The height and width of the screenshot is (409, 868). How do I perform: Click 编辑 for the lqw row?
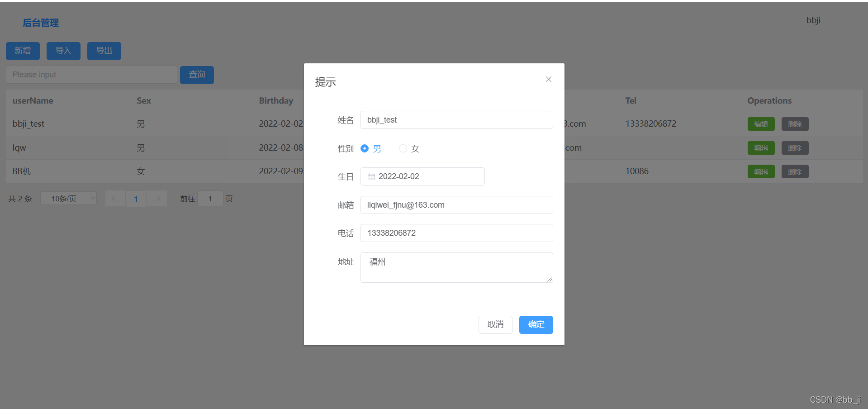click(761, 148)
